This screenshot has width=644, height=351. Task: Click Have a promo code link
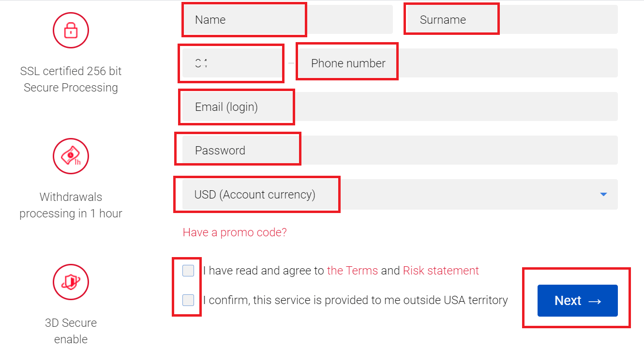click(235, 232)
